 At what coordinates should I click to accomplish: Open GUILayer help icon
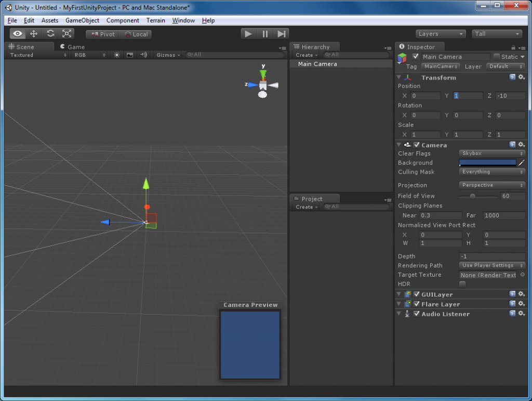pyautogui.click(x=512, y=294)
